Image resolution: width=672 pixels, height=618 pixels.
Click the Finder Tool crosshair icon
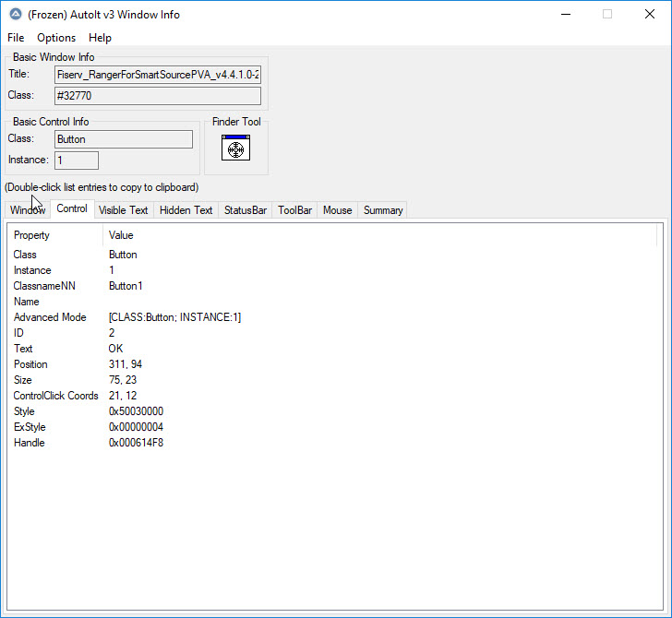point(235,149)
